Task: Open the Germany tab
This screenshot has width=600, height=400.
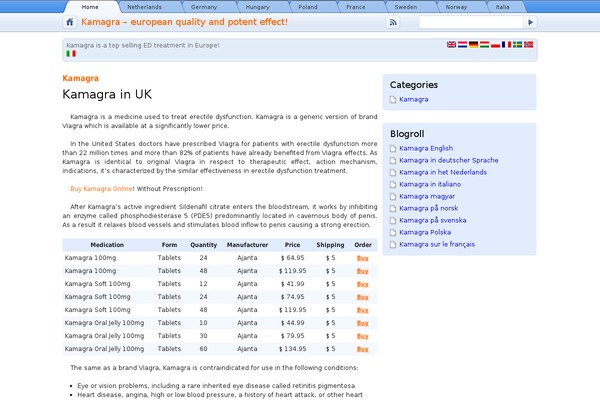Action: click(204, 7)
